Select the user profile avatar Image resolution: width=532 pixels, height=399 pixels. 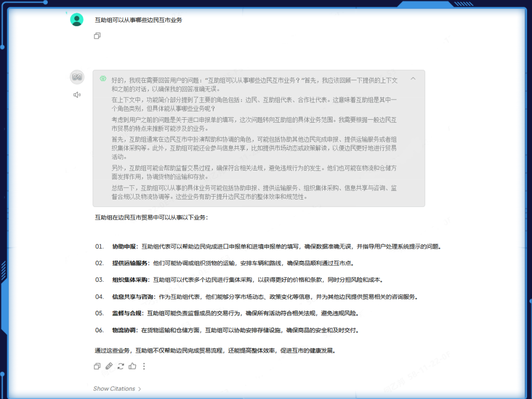(77, 20)
